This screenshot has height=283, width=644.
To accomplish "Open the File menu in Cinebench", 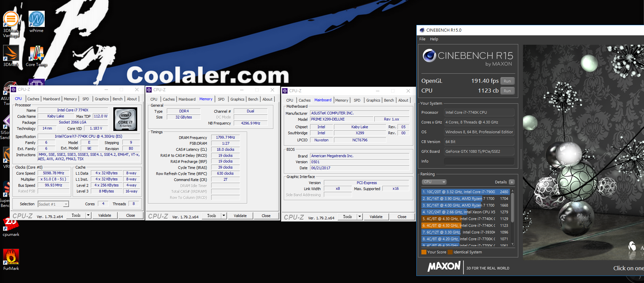I will click(x=422, y=39).
